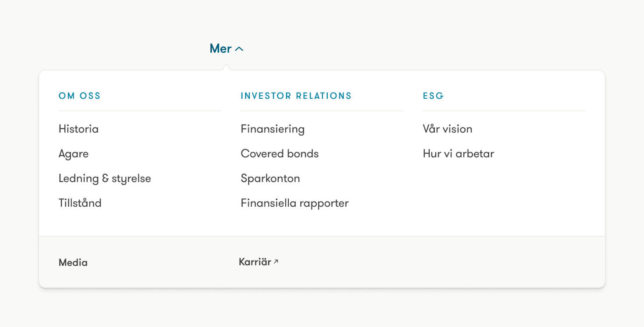
Task: Open Hur vi arbetar link
Action: click(458, 154)
